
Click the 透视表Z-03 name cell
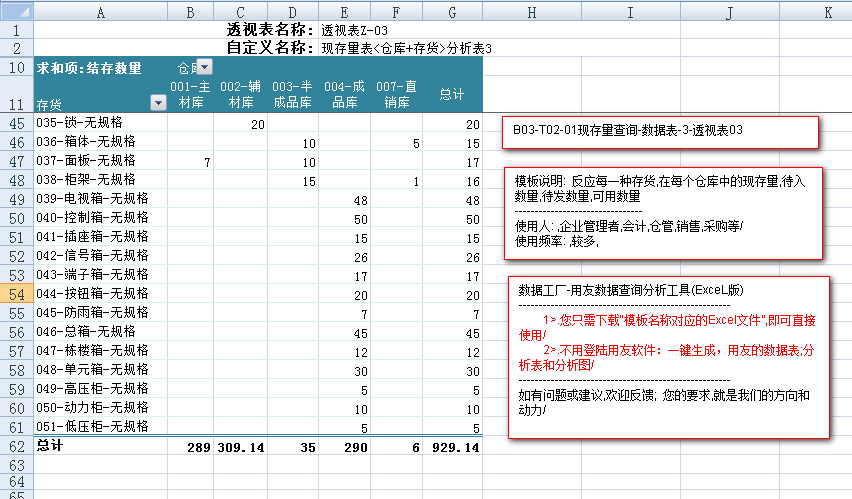(354, 30)
